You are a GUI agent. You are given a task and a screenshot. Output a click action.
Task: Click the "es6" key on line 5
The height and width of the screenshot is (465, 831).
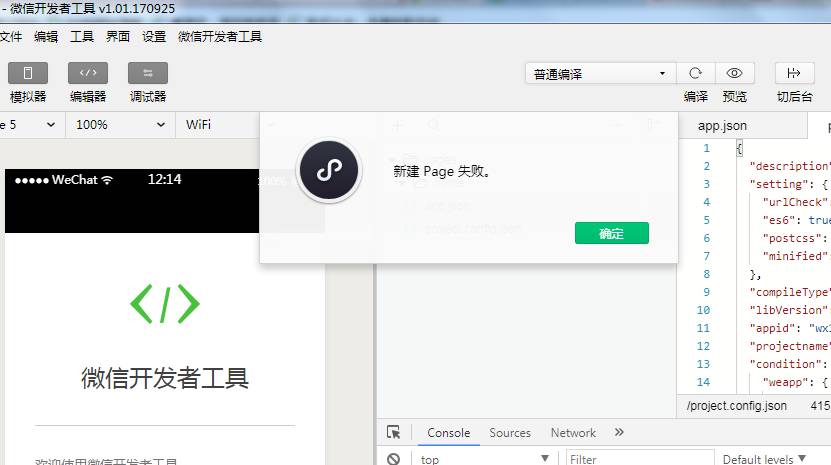pyautogui.click(x=779, y=220)
